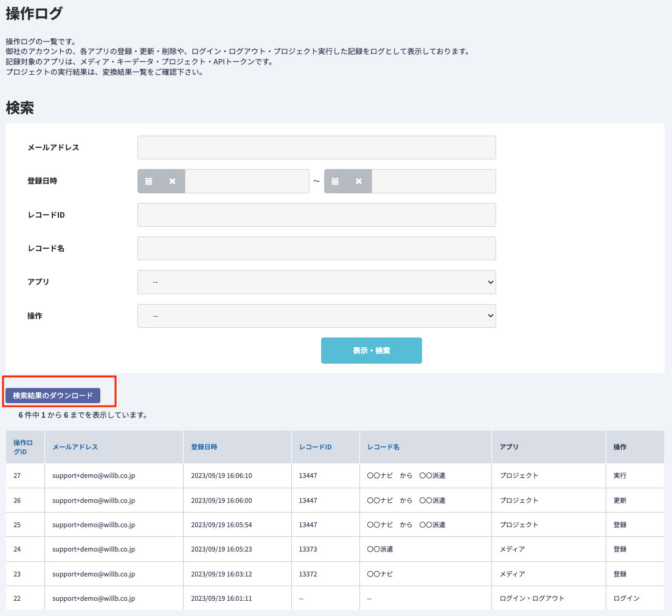Expand the アプリ dropdown

(x=317, y=282)
